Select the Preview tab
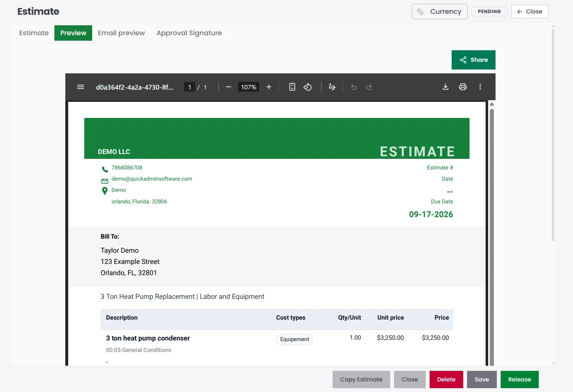This screenshot has width=573, height=392. tap(73, 33)
